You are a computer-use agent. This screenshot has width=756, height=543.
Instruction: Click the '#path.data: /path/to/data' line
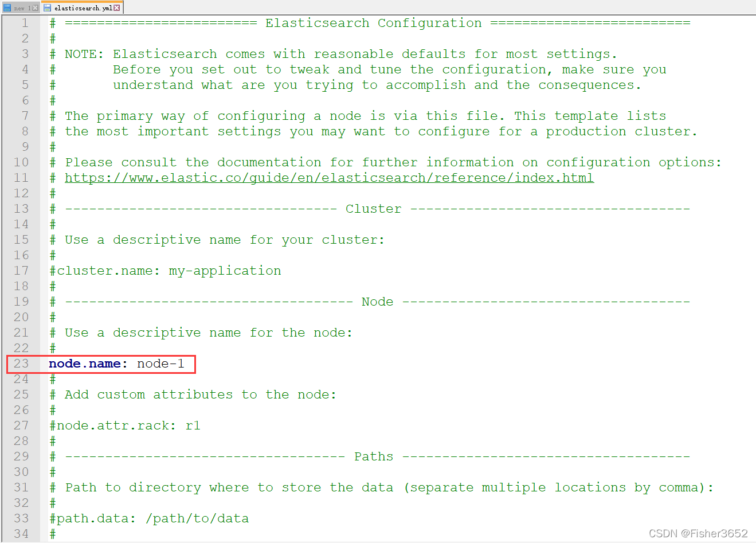(149, 518)
